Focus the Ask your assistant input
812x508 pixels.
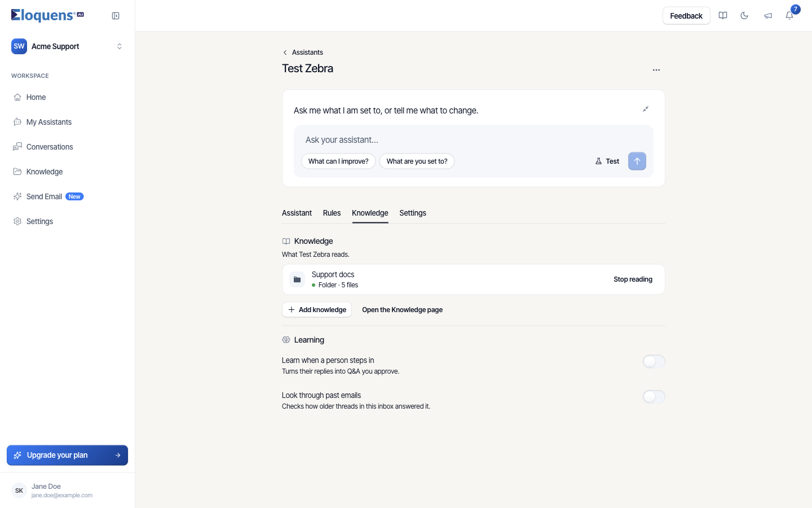click(x=474, y=140)
